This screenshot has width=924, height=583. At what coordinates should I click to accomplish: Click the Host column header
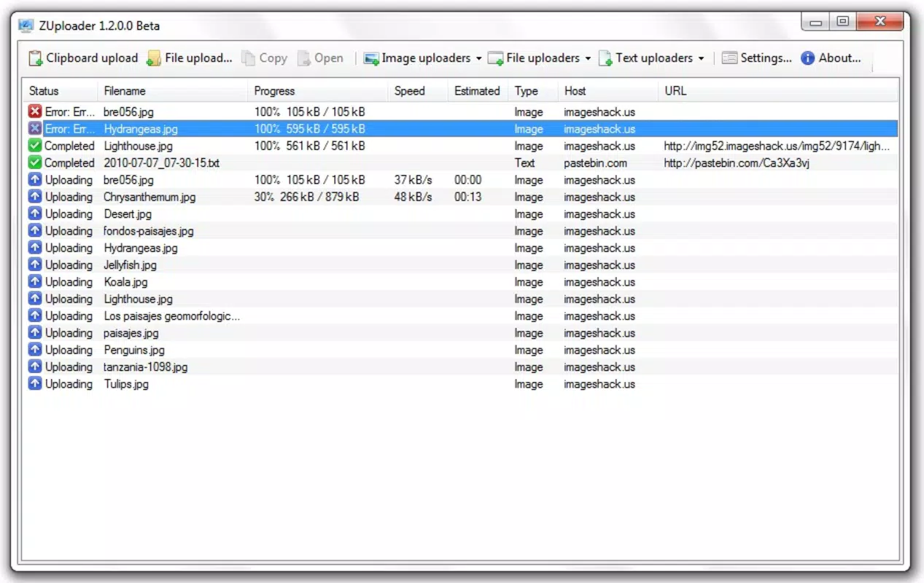[608, 91]
